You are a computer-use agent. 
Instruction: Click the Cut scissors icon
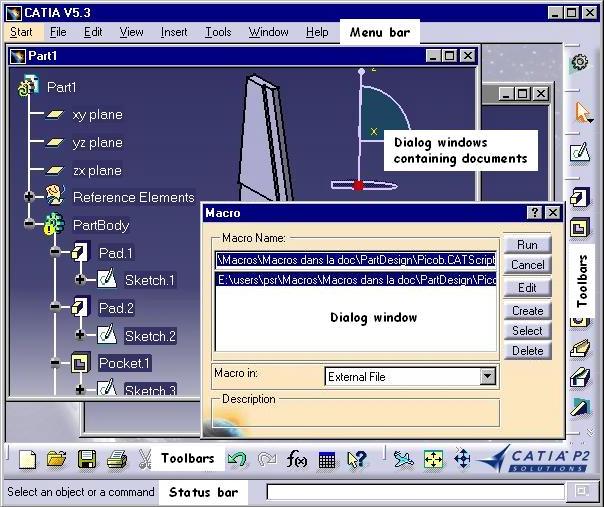pos(144,459)
